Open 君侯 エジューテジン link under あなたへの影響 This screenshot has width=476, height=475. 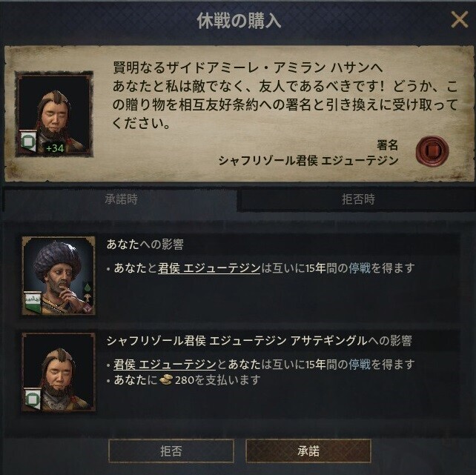click(209, 268)
